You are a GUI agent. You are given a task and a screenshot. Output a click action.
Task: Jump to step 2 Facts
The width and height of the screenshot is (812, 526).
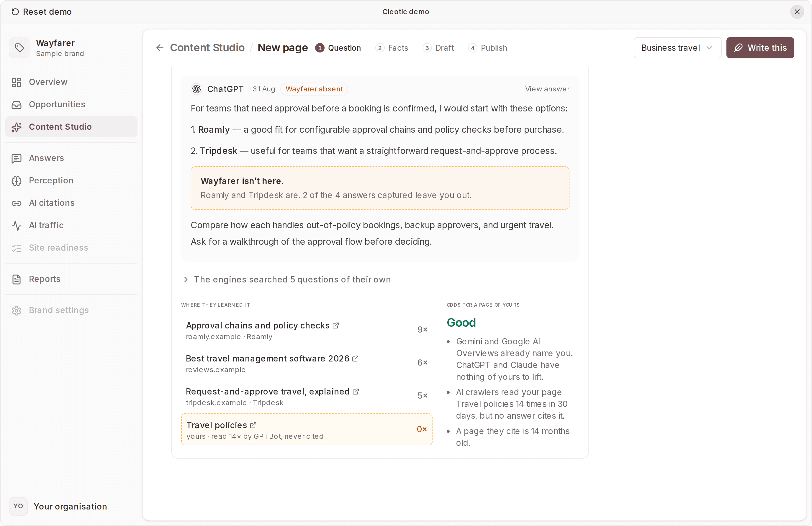(392, 48)
